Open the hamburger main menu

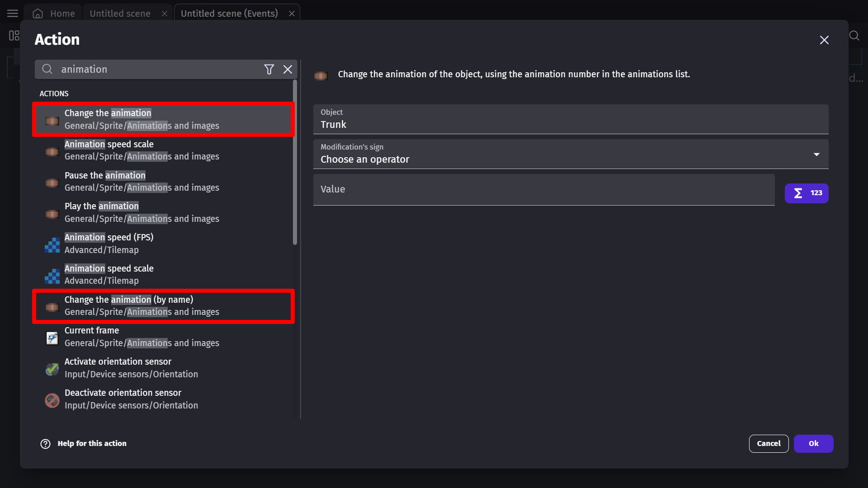point(13,13)
